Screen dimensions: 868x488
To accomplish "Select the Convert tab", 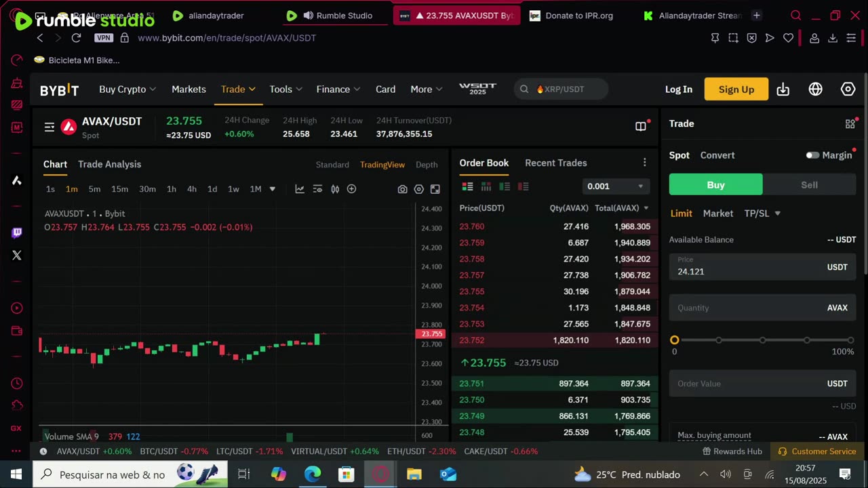I will [x=717, y=155].
